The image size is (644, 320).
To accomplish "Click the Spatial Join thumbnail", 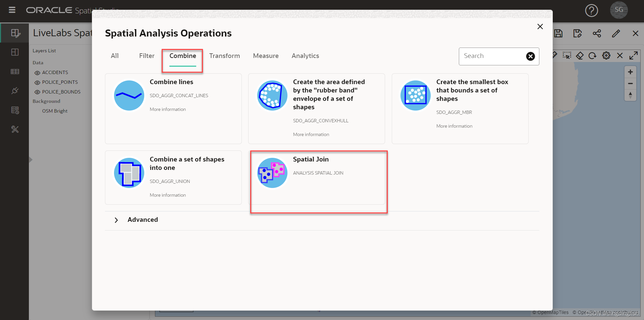I will [272, 173].
